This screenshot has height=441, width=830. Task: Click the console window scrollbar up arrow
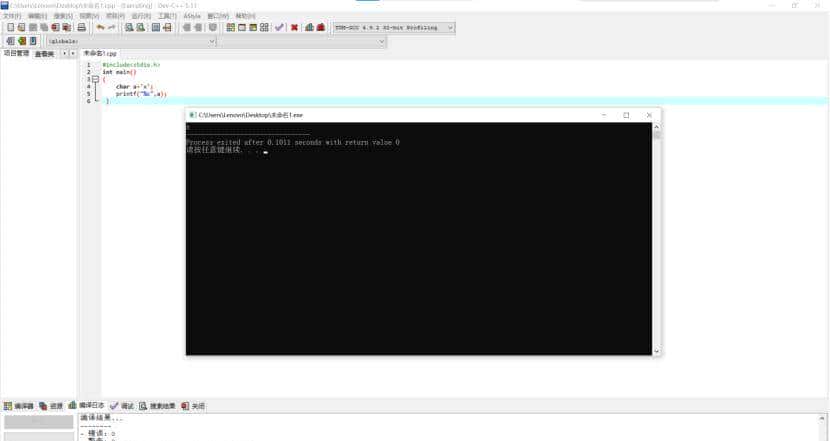656,127
